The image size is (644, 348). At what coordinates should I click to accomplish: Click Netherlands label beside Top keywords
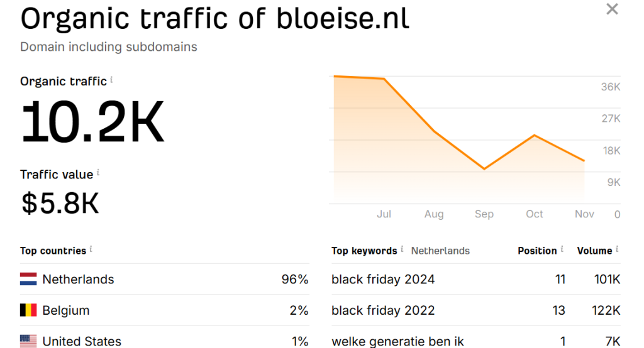click(440, 251)
